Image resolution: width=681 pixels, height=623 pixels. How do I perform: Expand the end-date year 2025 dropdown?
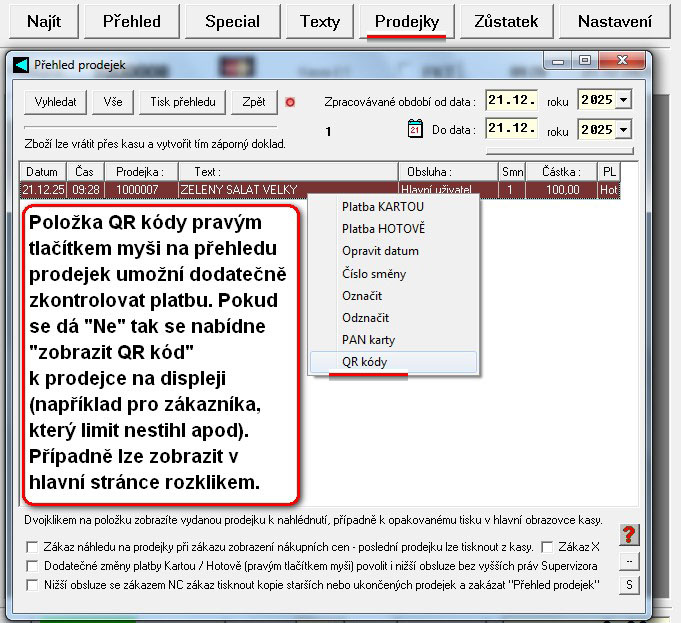tap(625, 130)
